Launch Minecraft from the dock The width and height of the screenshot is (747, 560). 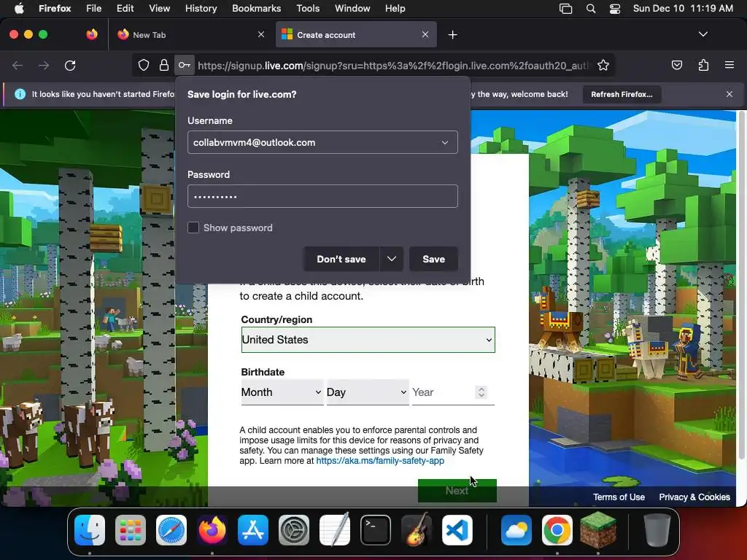click(x=598, y=530)
